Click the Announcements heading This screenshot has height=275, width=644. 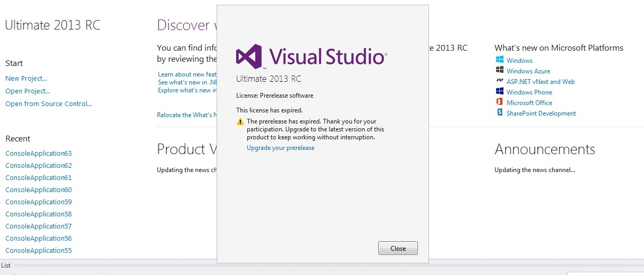545,149
